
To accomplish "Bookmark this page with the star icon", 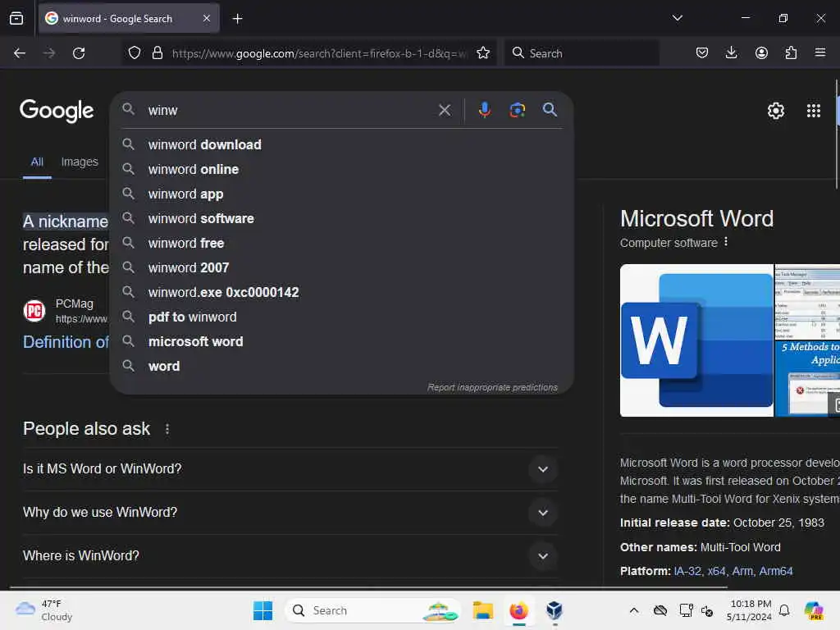I will (x=483, y=53).
